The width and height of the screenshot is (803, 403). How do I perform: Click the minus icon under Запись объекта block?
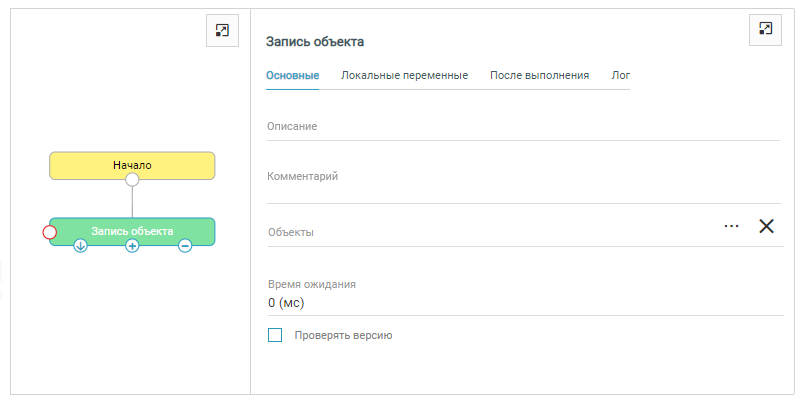[185, 246]
